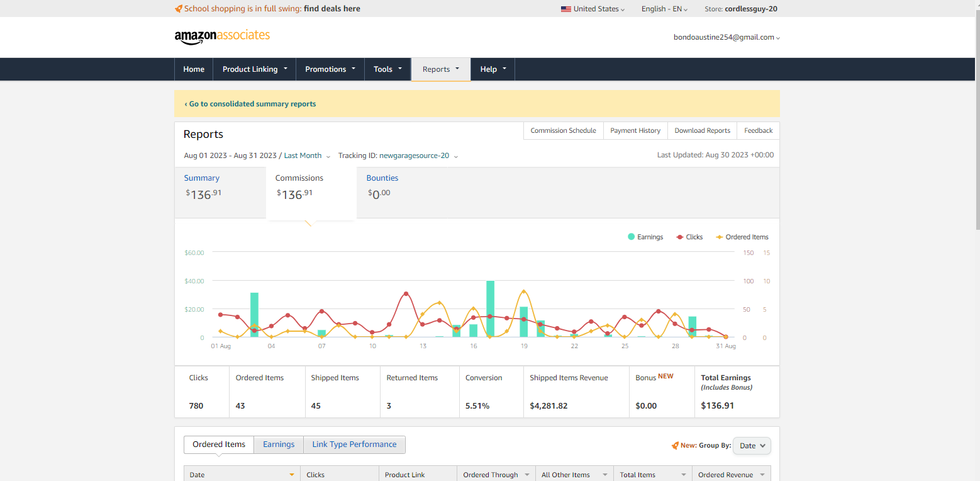Open the Promotions menu
980x481 pixels.
click(330, 69)
